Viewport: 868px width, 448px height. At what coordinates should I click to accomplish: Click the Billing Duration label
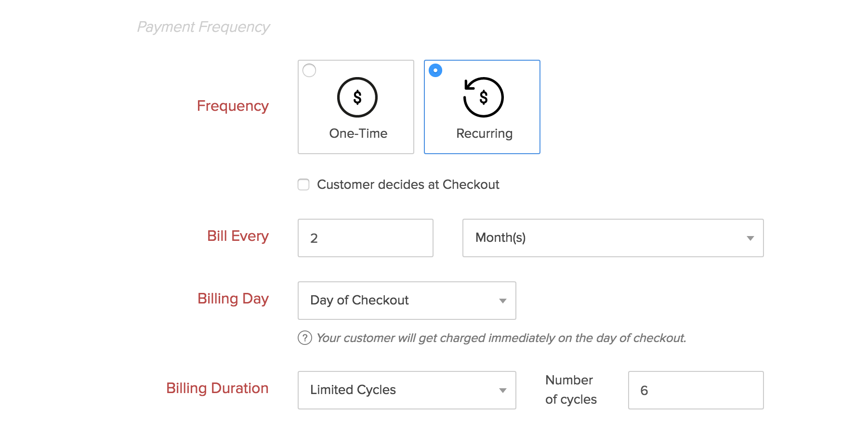click(x=217, y=388)
